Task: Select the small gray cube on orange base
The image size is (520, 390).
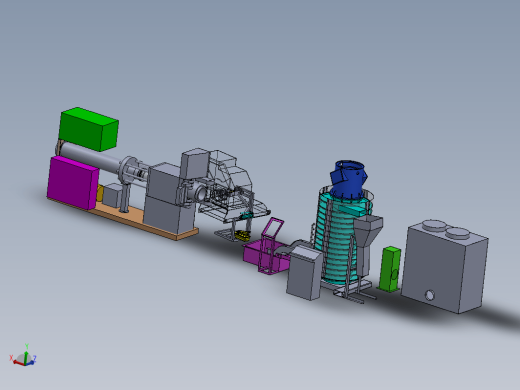Action: pos(112,196)
